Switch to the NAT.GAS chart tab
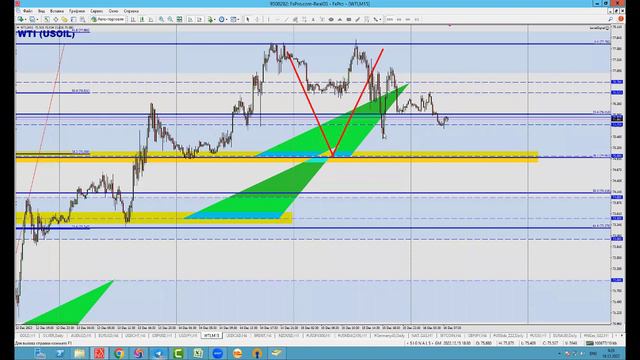The height and width of the screenshot is (360, 640). tap(422, 336)
